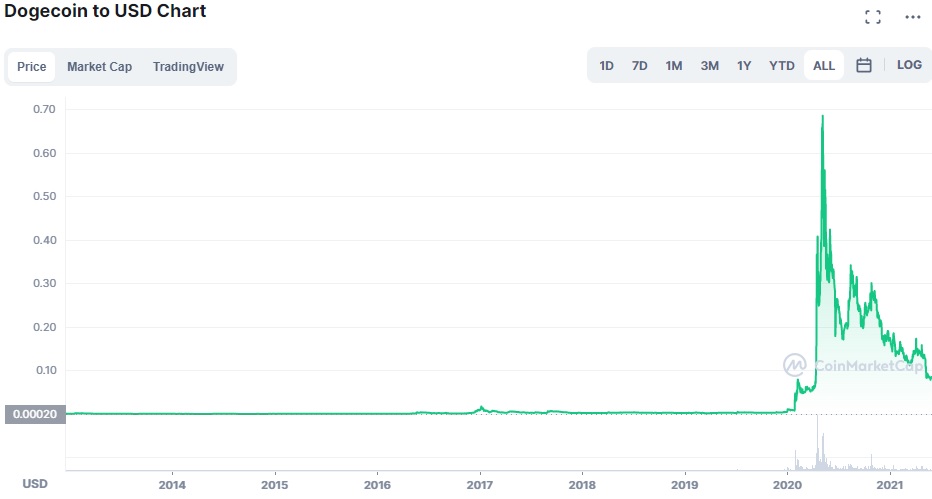Click the 0.60 y-axis label

tap(44, 153)
